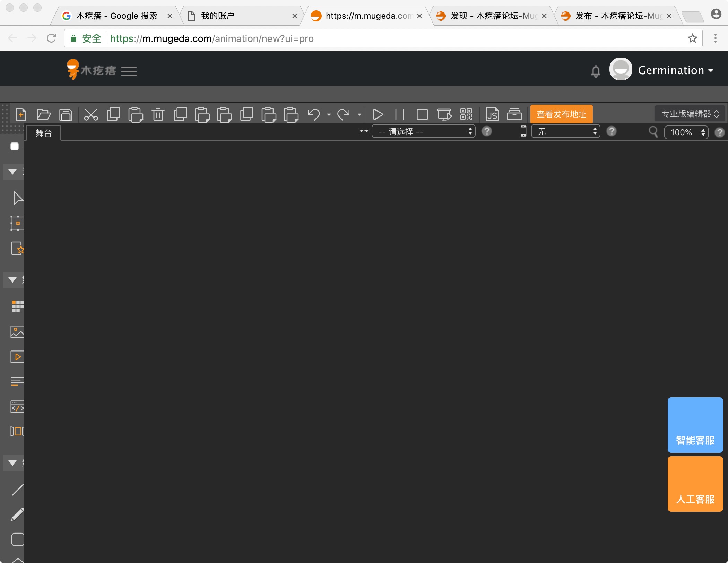Open the 智能客服 support panel
The height and width of the screenshot is (563, 728).
(695, 425)
